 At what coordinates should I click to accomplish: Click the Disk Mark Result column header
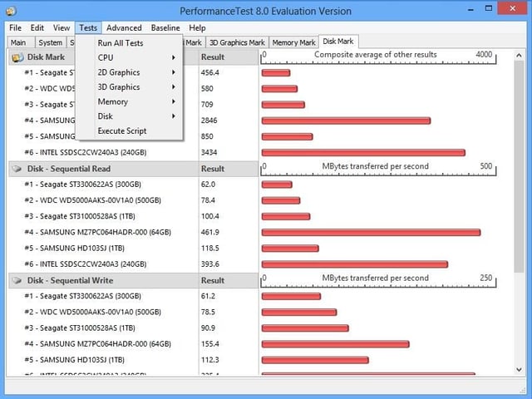[x=229, y=57]
